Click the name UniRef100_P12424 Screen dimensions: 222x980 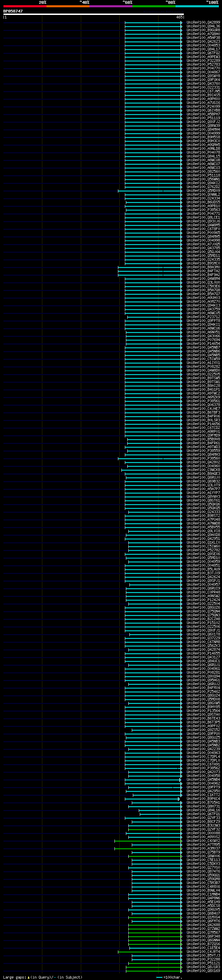click(x=203, y=600)
